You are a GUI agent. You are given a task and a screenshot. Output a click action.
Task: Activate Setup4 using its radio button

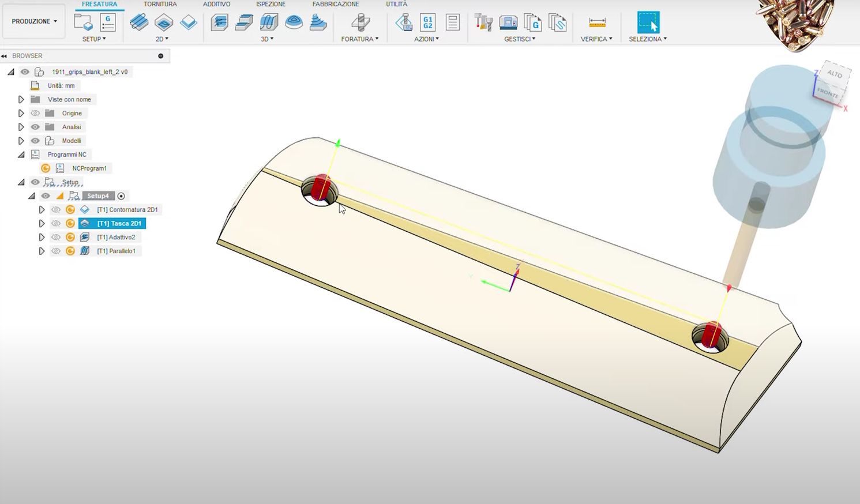click(121, 196)
